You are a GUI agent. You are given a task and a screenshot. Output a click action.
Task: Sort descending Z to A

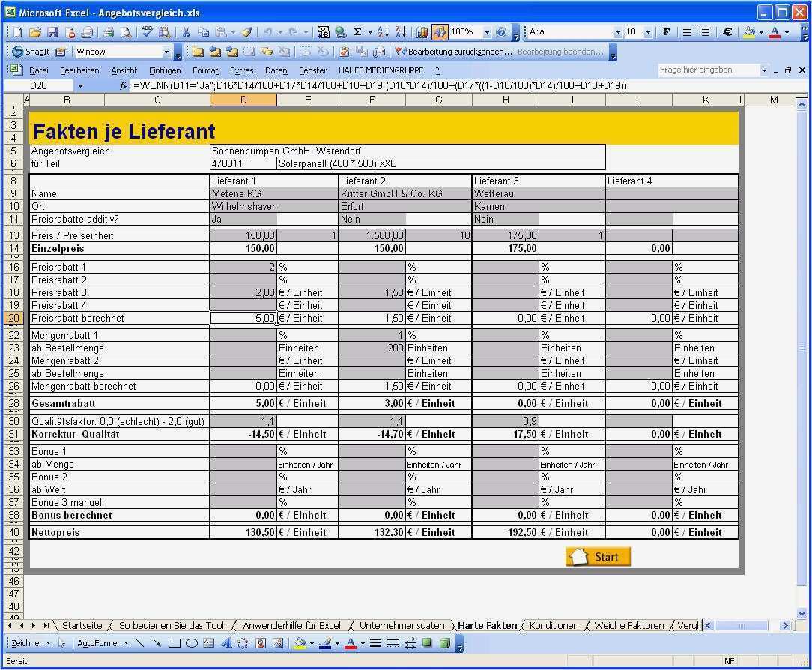coord(400,32)
